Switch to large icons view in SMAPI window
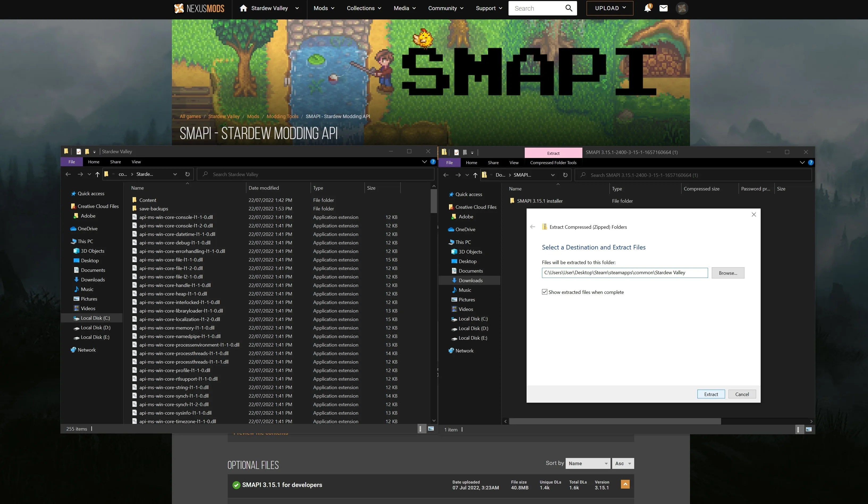 809,429
